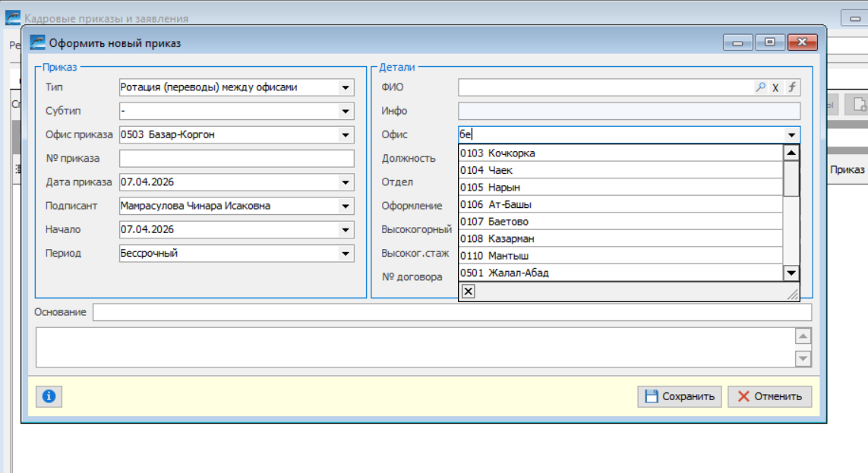Screen dimensions: 868x473
Task: Click notes area scroll up arrow
Action: [x=803, y=336]
